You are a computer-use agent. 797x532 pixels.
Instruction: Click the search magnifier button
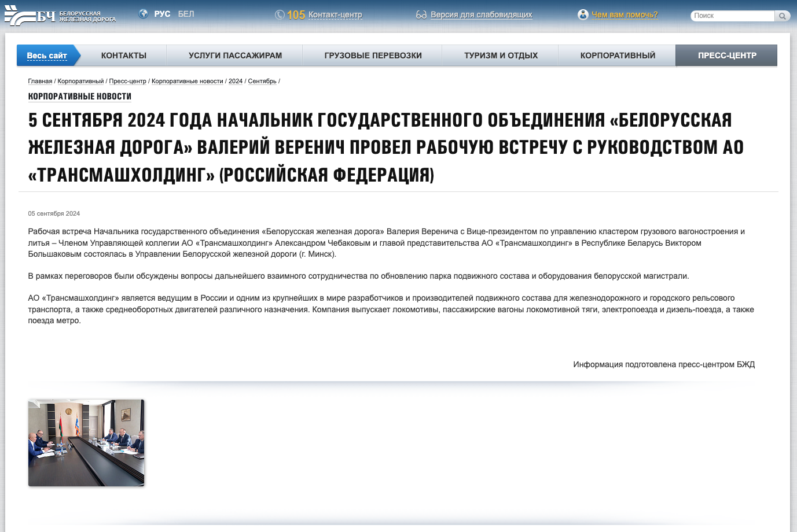pyautogui.click(x=783, y=16)
